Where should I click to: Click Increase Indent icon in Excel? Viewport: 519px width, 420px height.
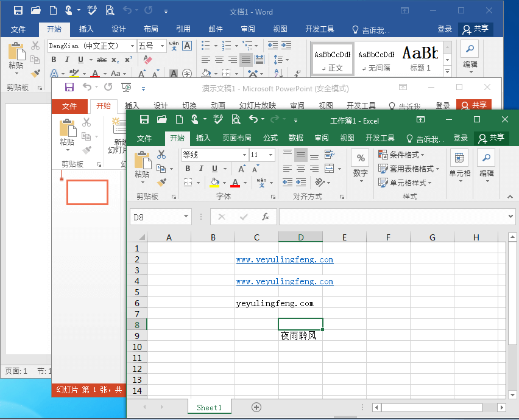click(x=301, y=182)
